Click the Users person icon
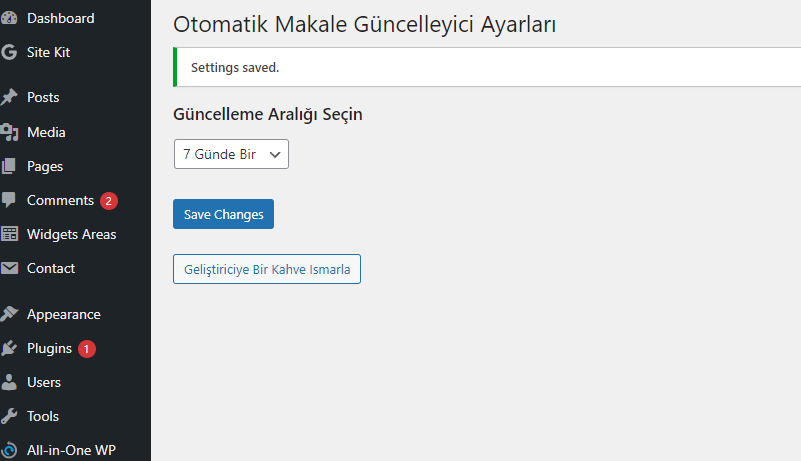This screenshot has height=461, width=801. coord(9,382)
